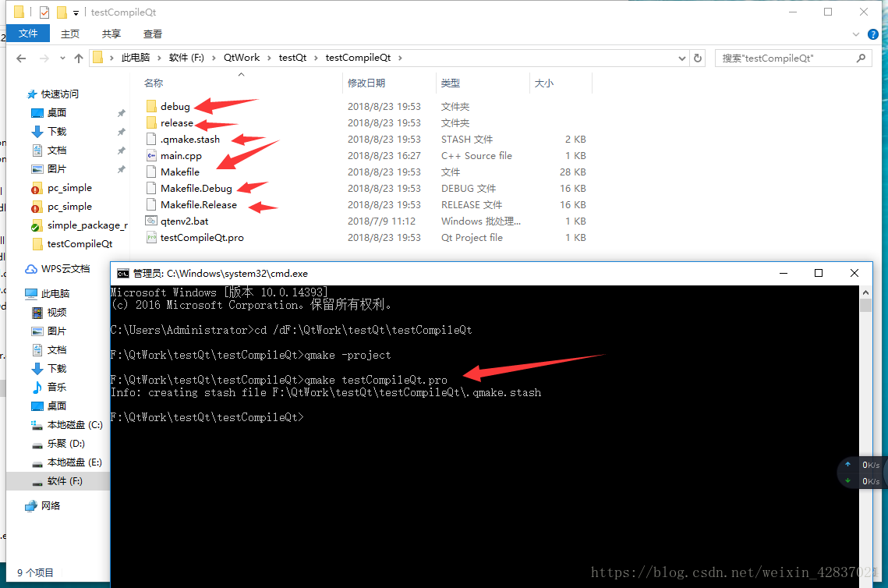Click the cmd window vertical scrollbar thumb
Screen dimensions: 888x588
865,306
